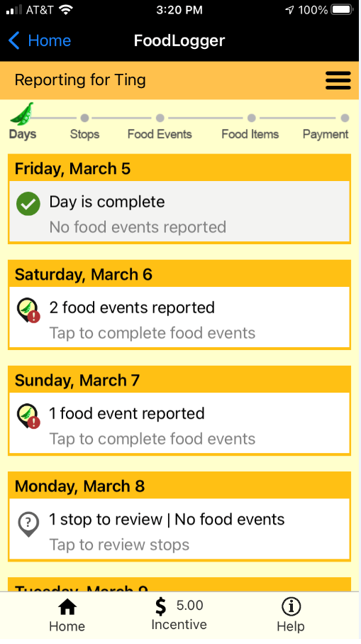361x644 pixels.
Task: Tap the warning pin icon for Sunday, March 7
Action: pyautogui.click(x=28, y=416)
